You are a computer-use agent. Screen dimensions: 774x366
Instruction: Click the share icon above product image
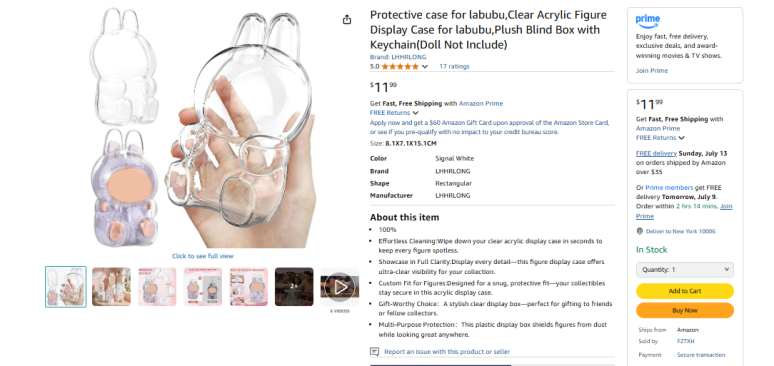347,20
